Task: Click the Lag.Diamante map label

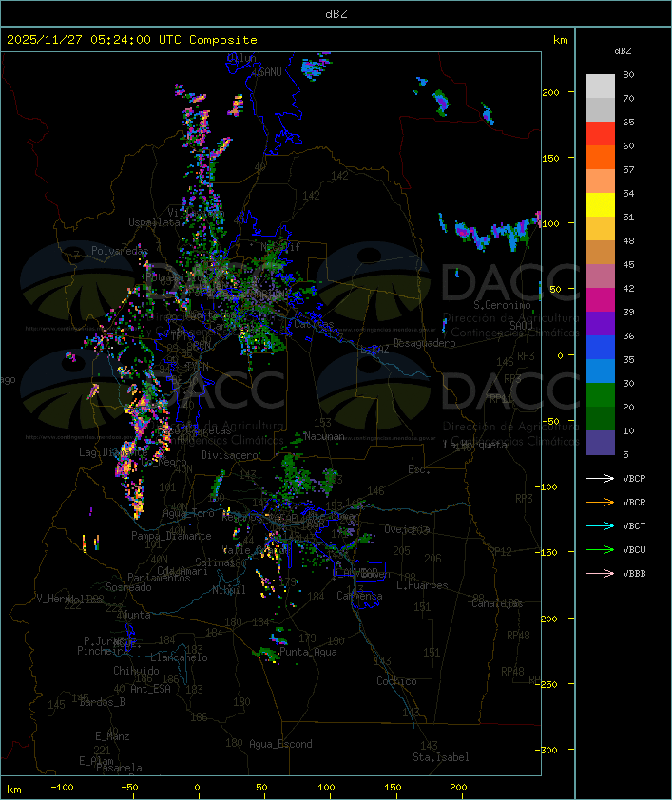Action: pyautogui.click(x=113, y=452)
